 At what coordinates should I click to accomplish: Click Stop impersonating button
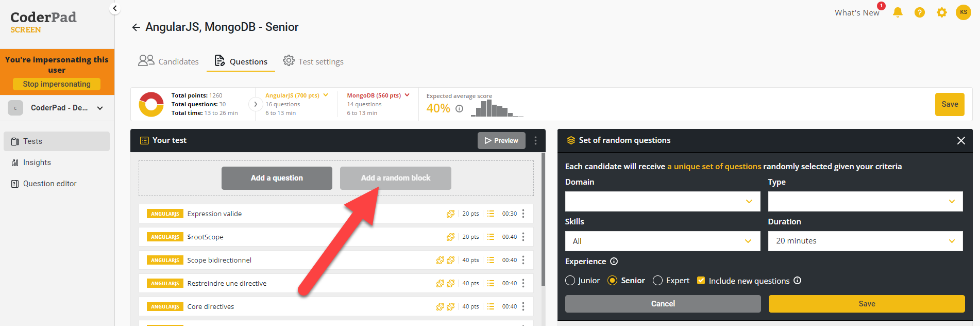57,84
